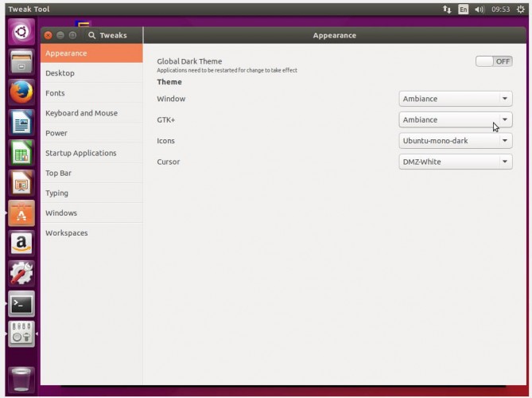
Task: Open the Icons theme dropdown
Action: 456,141
